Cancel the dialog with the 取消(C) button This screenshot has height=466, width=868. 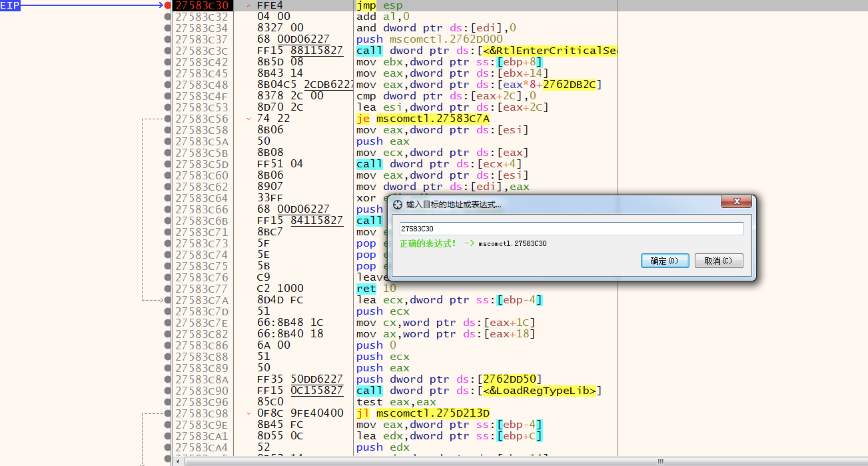point(718,261)
